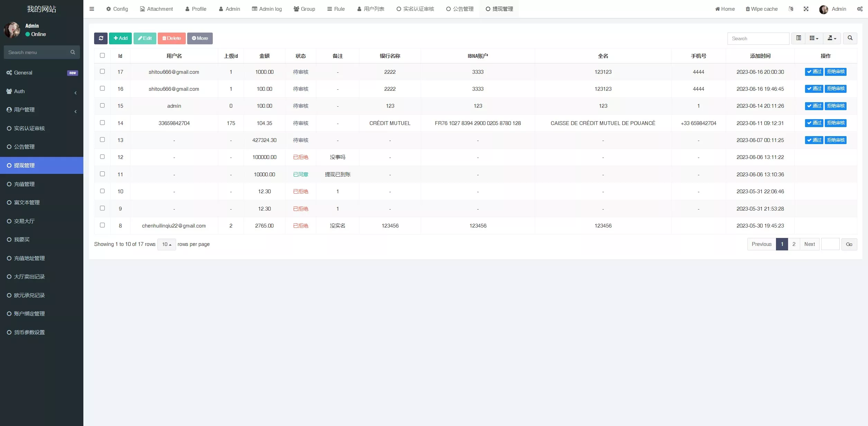Click the table Search input field
The image size is (868, 426).
pyautogui.click(x=758, y=38)
